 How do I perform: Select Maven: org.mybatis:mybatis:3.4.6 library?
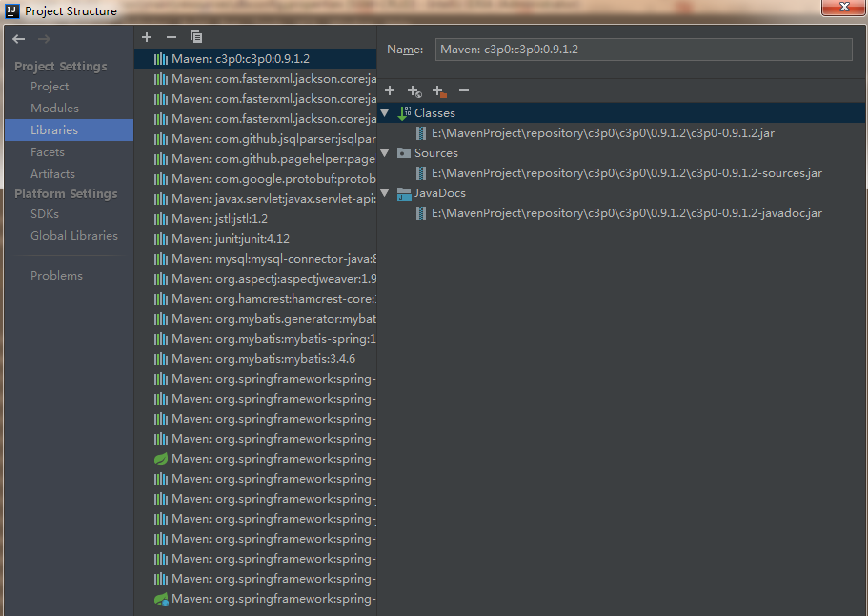255,359
